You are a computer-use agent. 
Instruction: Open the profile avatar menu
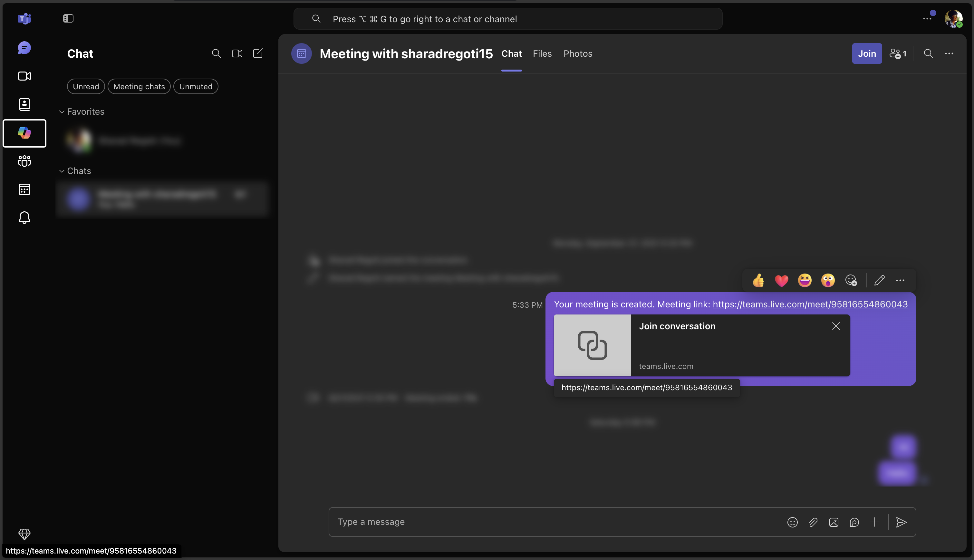click(x=953, y=18)
